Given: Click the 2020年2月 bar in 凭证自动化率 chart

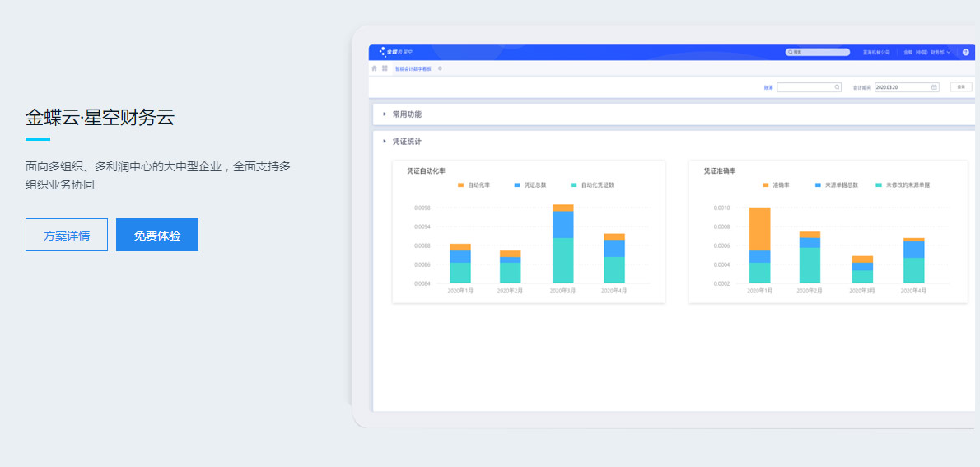Looking at the screenshot, I should 510,267.
